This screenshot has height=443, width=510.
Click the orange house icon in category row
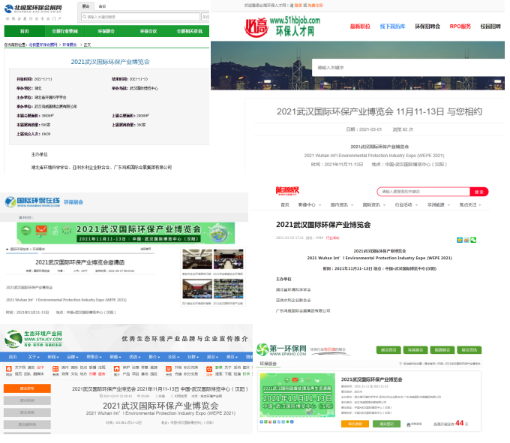tap(117, 369)
